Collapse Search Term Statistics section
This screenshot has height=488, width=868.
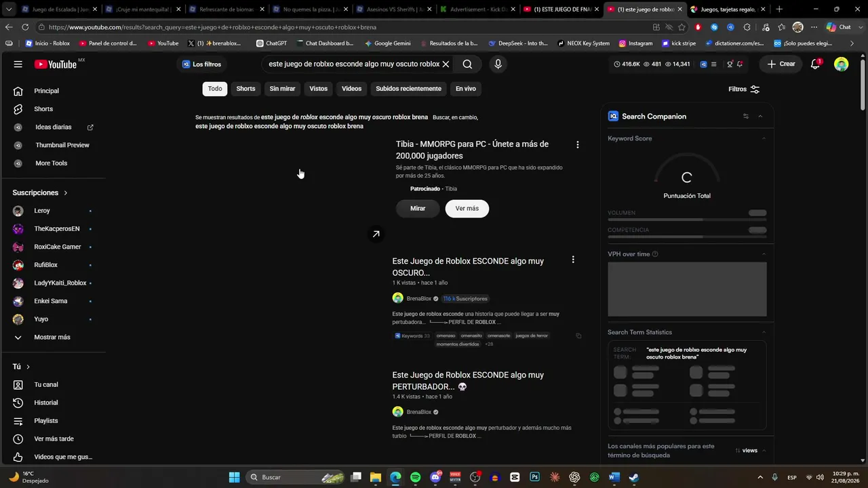point(764,332)
